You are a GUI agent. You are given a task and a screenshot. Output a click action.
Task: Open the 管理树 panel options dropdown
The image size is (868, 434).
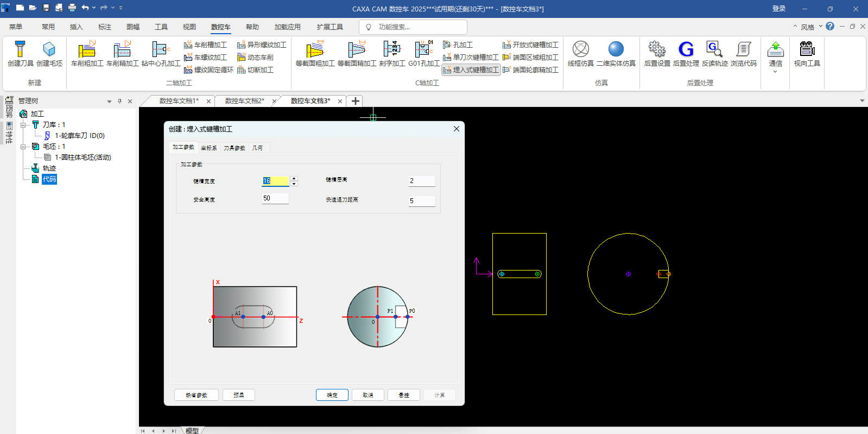tap(109, 102)
